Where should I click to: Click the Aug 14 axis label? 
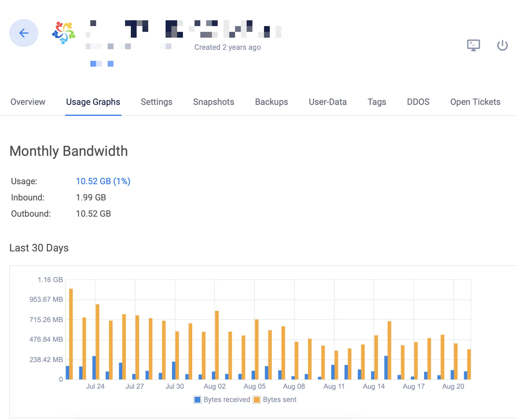point(374,386)
